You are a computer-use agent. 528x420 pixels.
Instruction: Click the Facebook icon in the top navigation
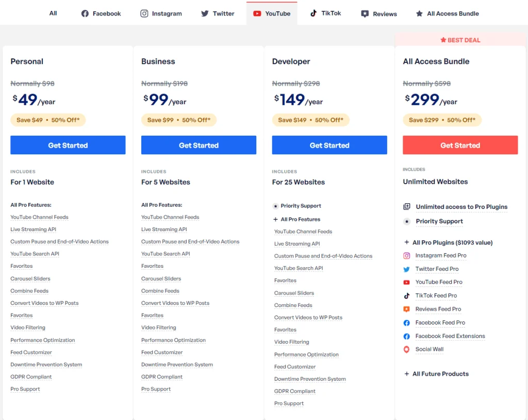coord(84,13)
